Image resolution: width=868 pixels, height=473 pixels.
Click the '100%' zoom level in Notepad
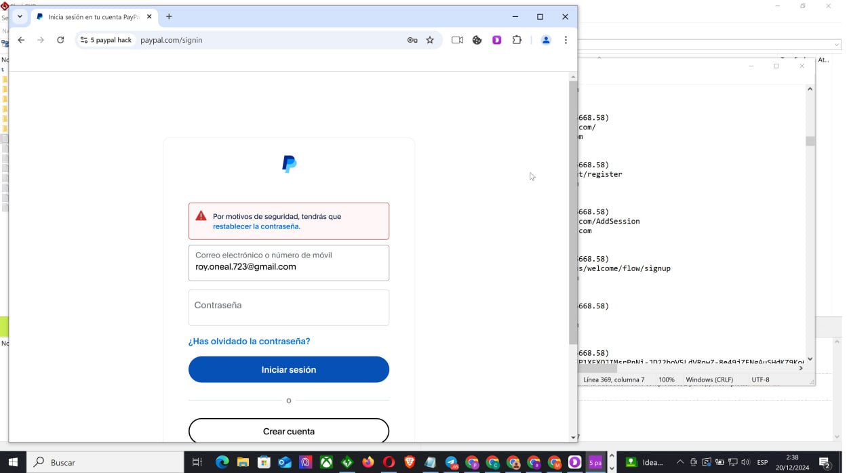pyautogui.click(x=667, y=379)
